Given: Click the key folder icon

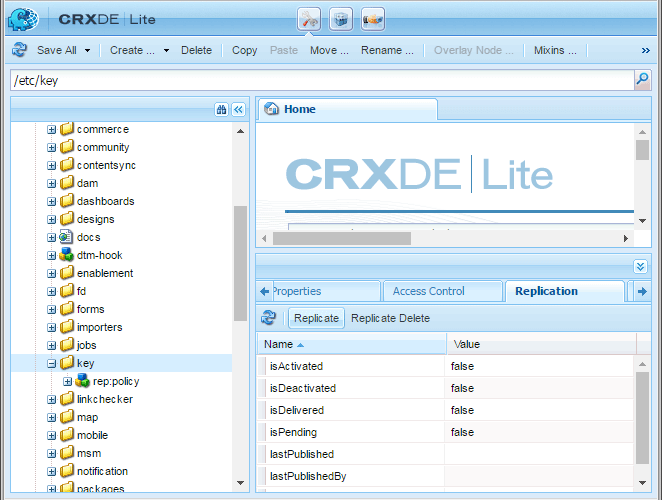Looking at the screenshot, I should tap(67, 362).
